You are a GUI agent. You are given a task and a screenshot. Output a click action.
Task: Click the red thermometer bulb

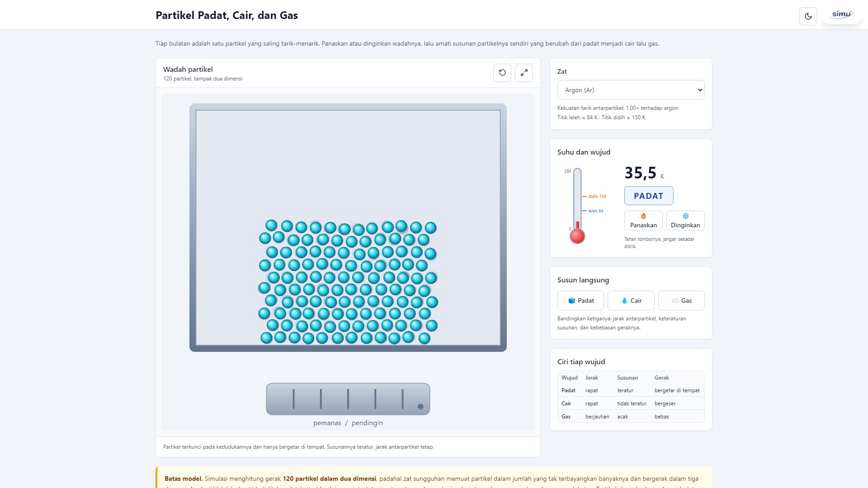pos(577,236)
